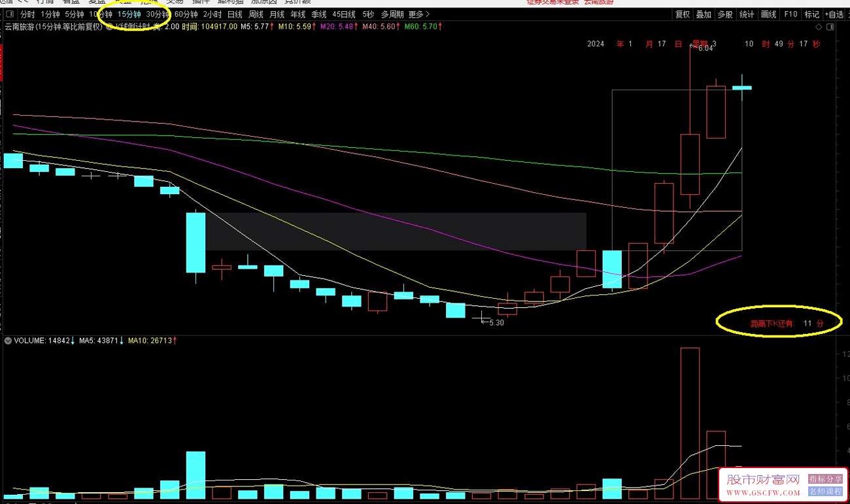
Task: Activate the 画线 drawing tool button
Action: pyautogui.click(x=769, y=14)
